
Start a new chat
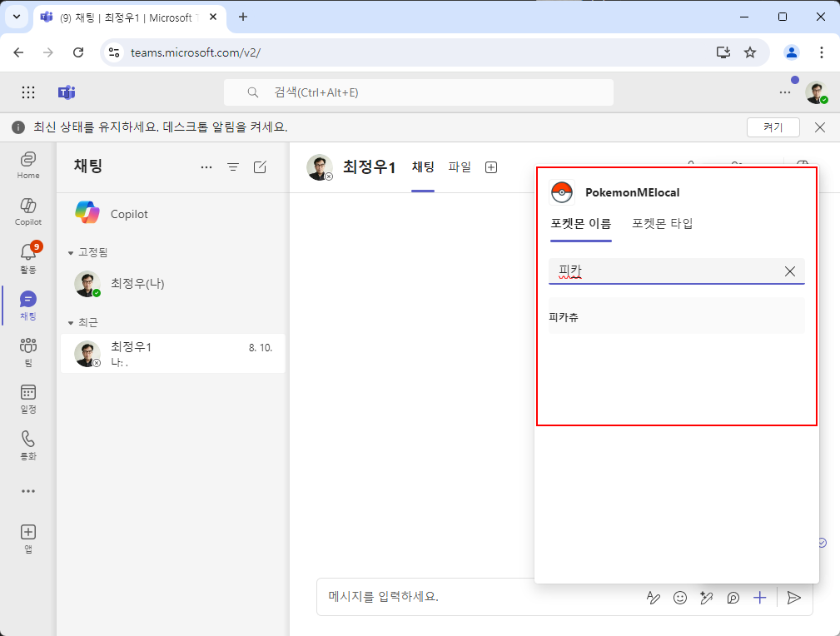260,167
